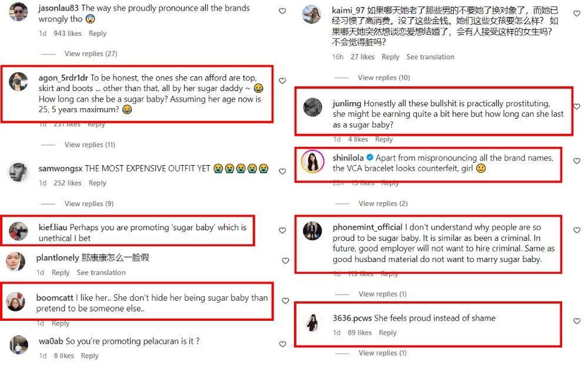Tap heart beside samwongsx's comment
The image size is (588, 366).
(282, 171)
